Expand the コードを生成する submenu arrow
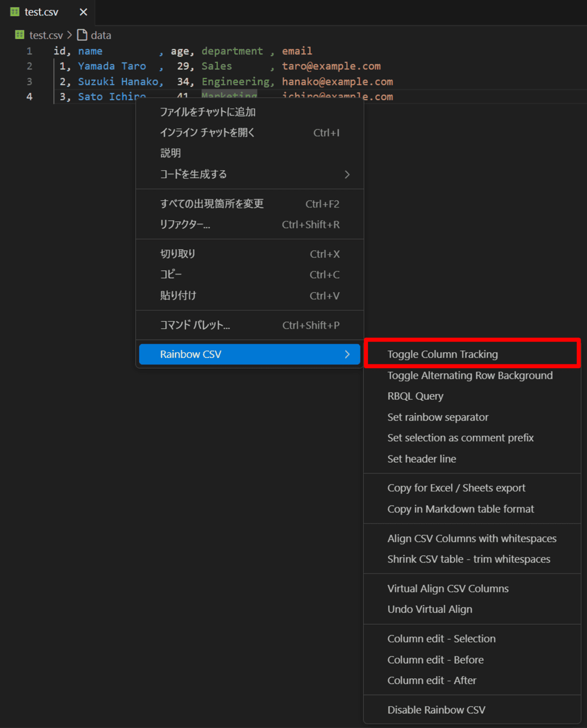This screenshot has width=587, height=728. click(347, 175)
